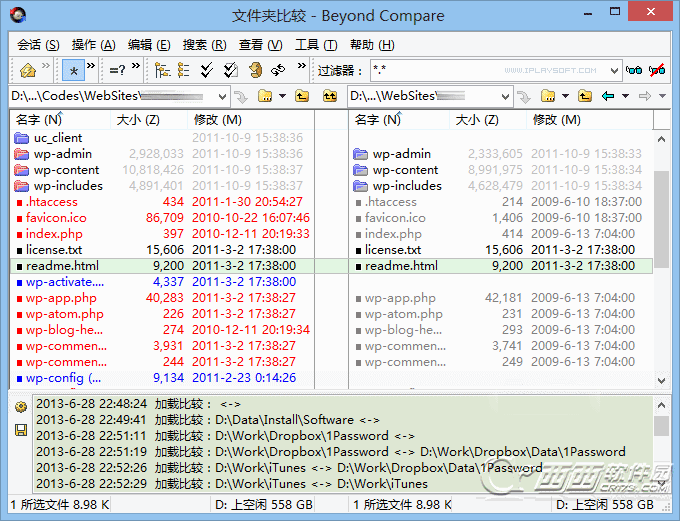This screenshot has width=680, height=521.
Task: Expand chevron next to the asterisk button
Action: coord(91,66)
